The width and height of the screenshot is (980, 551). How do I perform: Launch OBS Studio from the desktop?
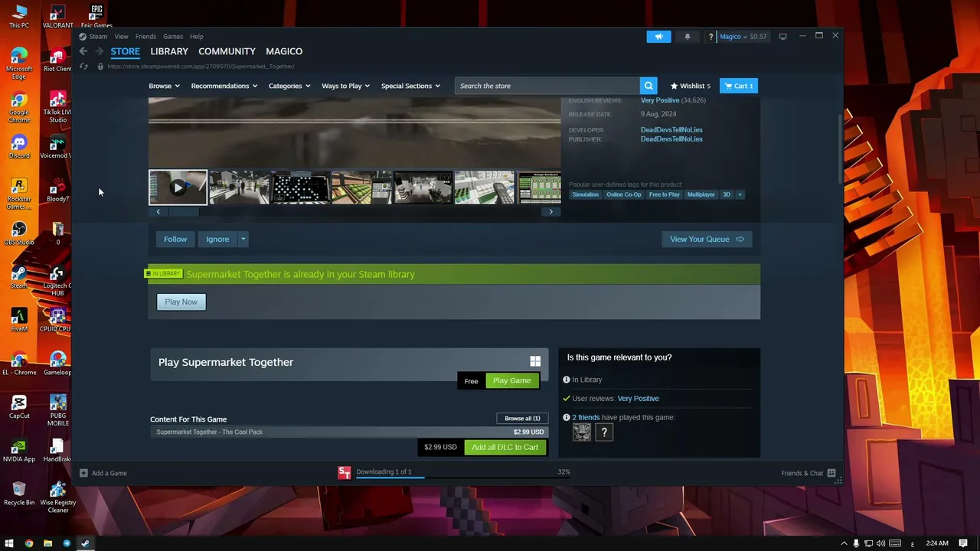tap(19, 233)
